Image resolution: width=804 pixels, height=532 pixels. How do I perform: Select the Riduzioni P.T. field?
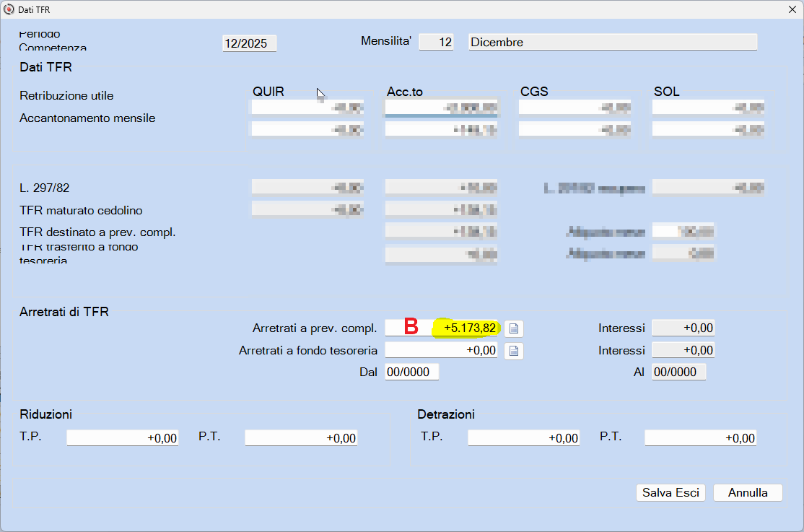301,438
